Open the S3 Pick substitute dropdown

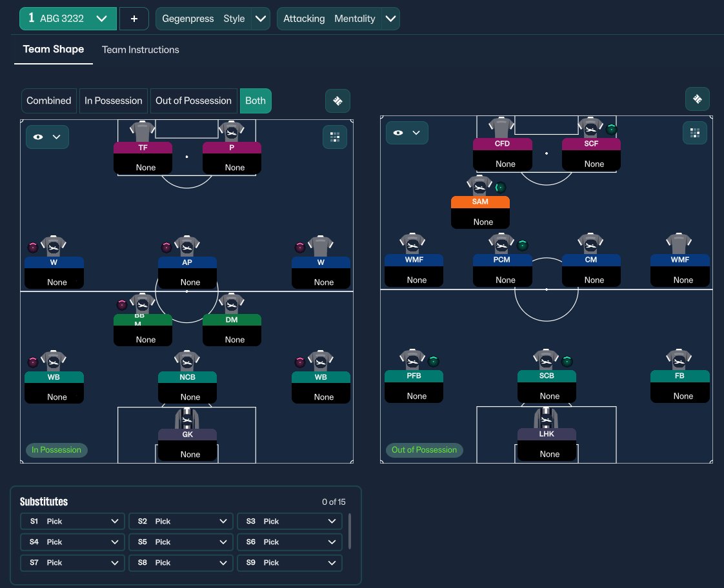[290, 521]
